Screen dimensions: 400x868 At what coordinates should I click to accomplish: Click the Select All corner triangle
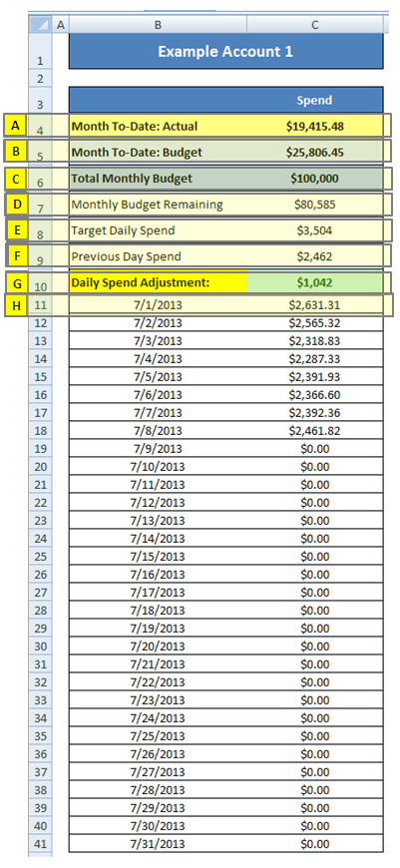40,24
